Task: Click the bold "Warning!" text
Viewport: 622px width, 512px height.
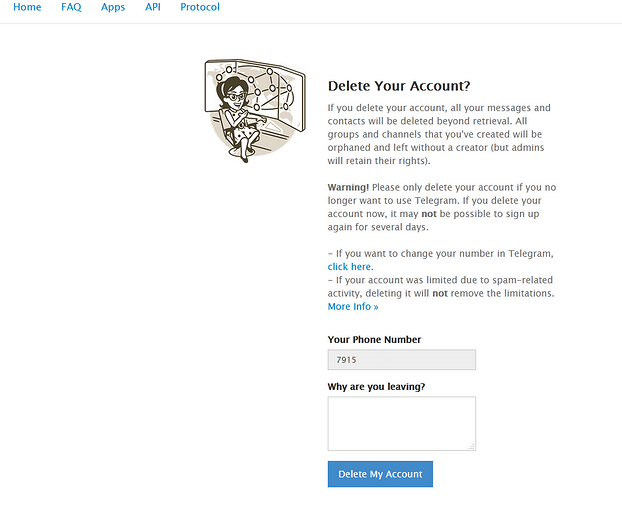Action: click(x=348, y=187)
